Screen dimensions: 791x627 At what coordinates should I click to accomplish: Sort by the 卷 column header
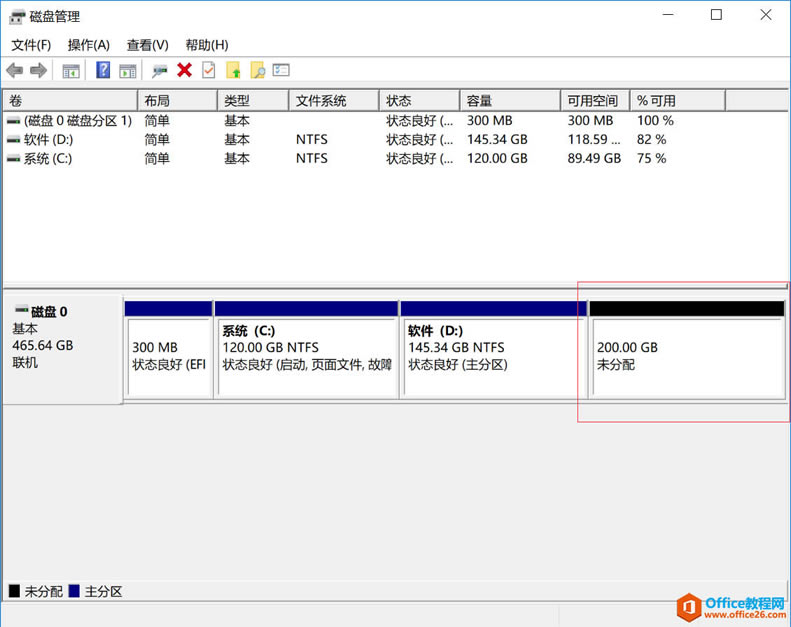pos(70,100)
